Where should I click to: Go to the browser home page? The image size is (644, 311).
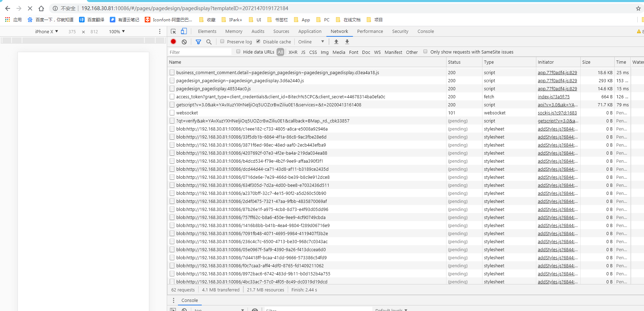pos(41,8)
